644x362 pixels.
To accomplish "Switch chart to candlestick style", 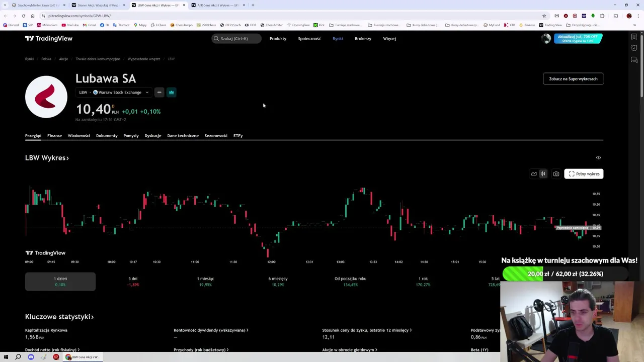I will coord(543,174).
